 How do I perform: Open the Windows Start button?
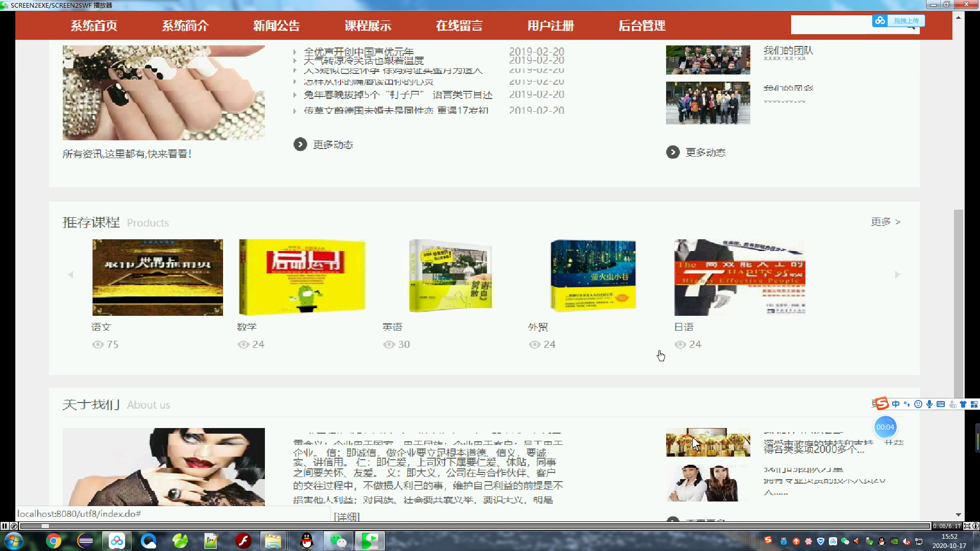(13, 541)
